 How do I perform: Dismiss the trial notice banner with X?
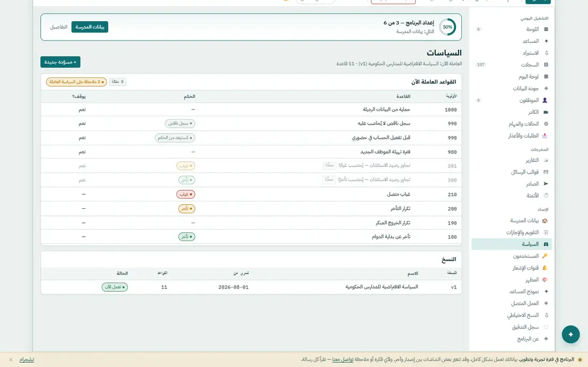tap(11, 360)
